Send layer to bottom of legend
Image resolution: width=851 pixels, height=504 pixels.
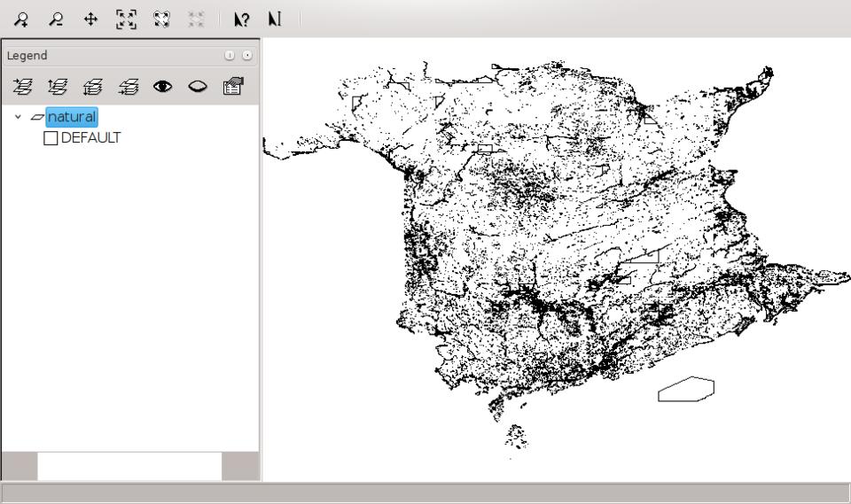point(128,87)
